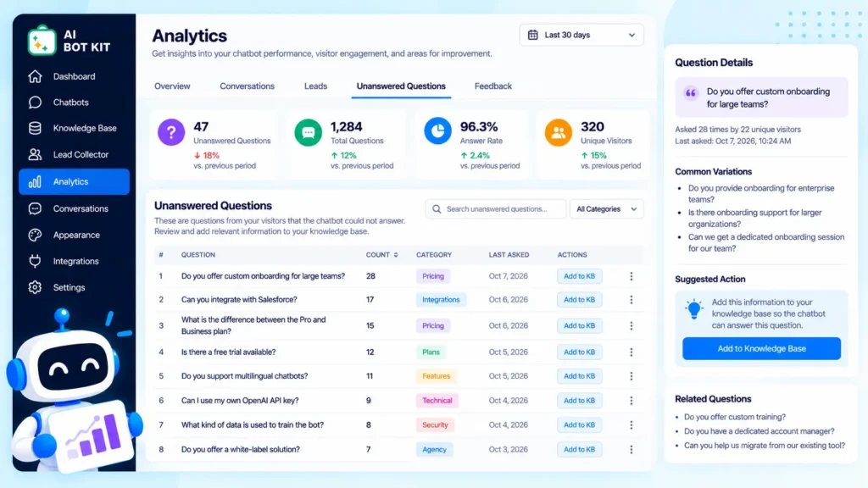Screen dimensions: 868x488
Task: Expand the All Categories filter dropdown
Action: [x=607, y=209]
